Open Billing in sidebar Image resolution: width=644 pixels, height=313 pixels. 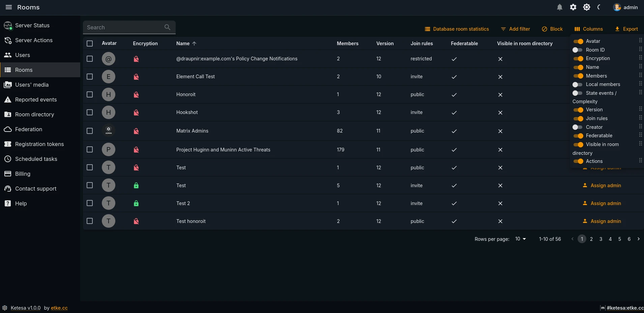coord(40,174)
